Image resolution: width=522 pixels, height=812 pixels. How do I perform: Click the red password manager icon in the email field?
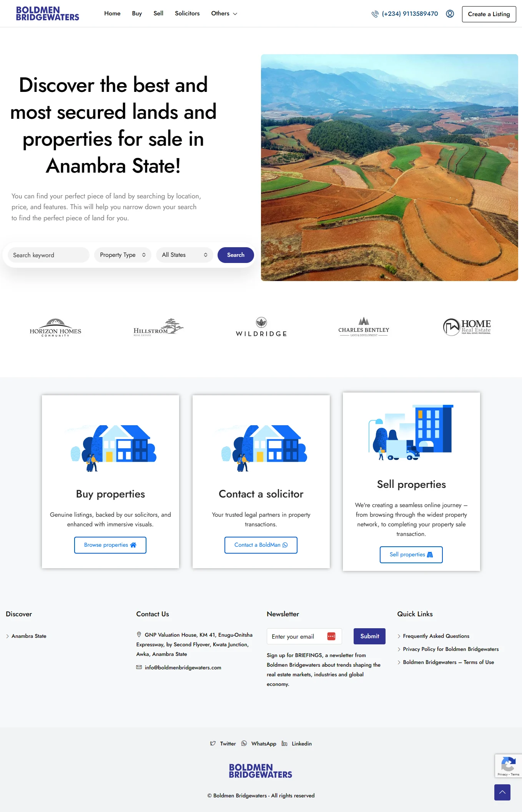click(331, 636)
